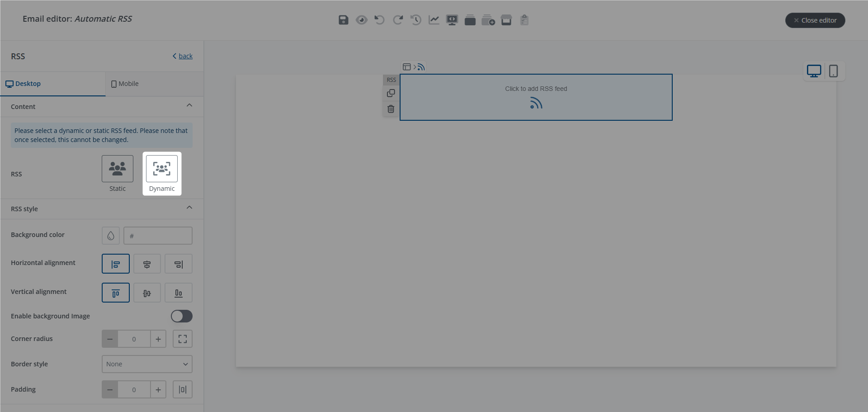Open preview with the eye icon
868x412 pixels.
point(362,20)
